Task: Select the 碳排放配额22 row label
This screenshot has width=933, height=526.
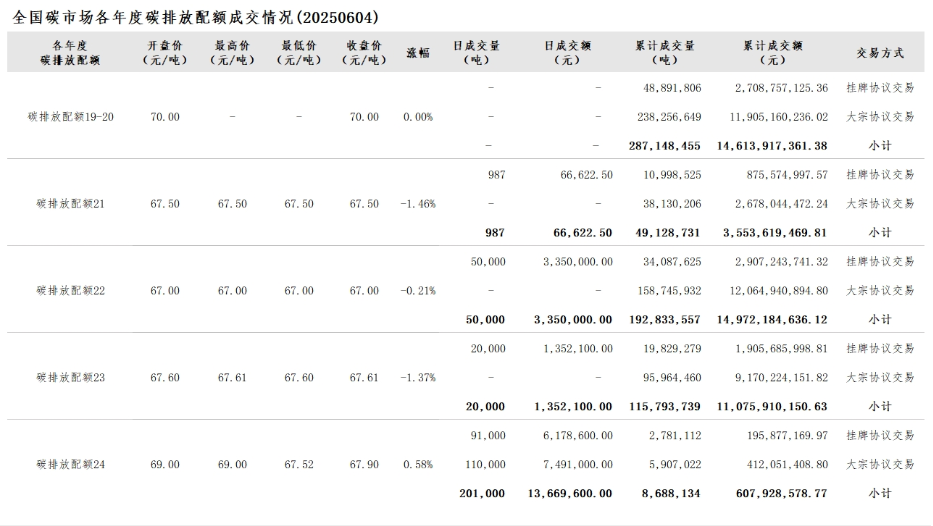Action: coord(70,290)
